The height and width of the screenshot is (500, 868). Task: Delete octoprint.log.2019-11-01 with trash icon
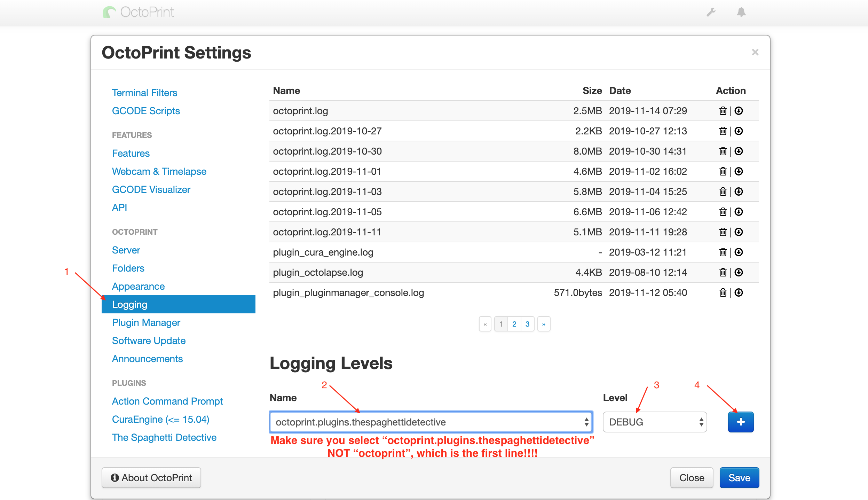(x=723, y=171)
